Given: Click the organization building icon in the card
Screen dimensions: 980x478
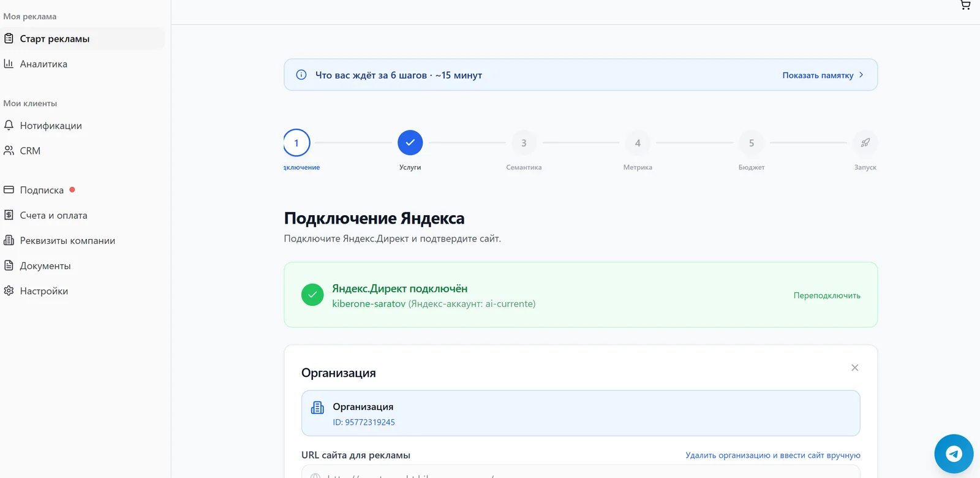Looking at the screenshot, I should (317, 408).
